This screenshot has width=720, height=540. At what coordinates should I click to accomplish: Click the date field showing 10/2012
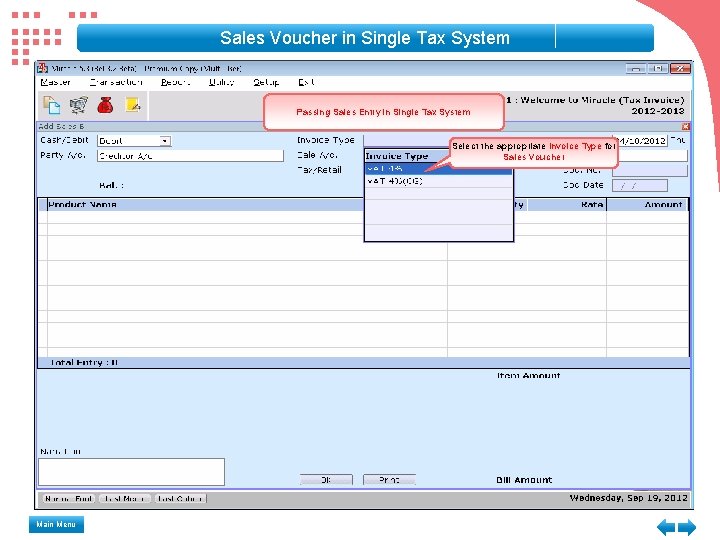641,141
